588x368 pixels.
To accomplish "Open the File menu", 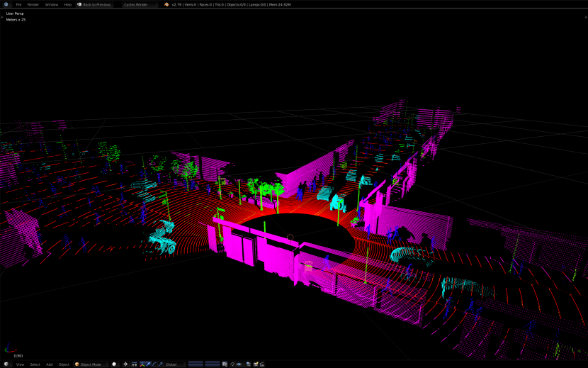I will (x=18, y=4).
